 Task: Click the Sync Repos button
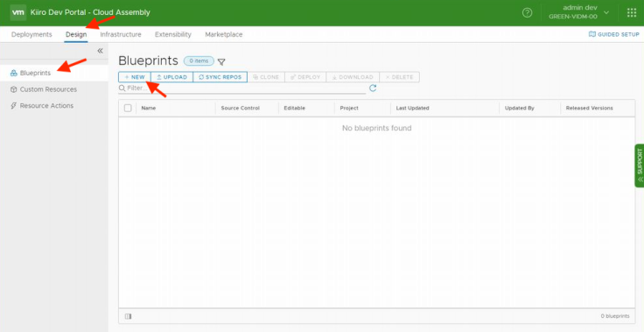click(220, 77)
